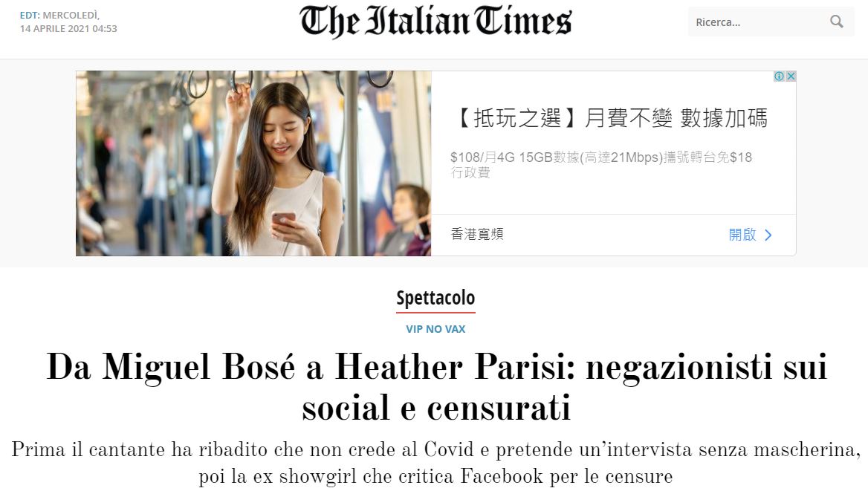Open the ad info icon
The image size is (868, 491).
point(779,77)
